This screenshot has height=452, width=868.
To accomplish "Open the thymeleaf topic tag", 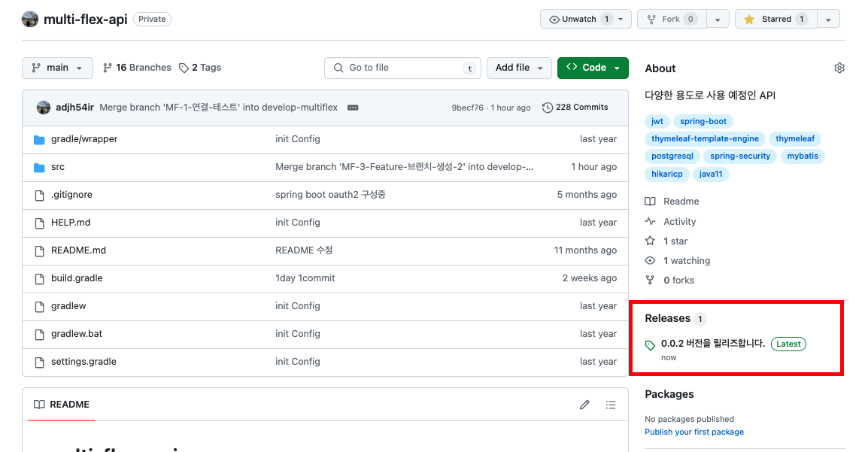I will coord(795,139).
